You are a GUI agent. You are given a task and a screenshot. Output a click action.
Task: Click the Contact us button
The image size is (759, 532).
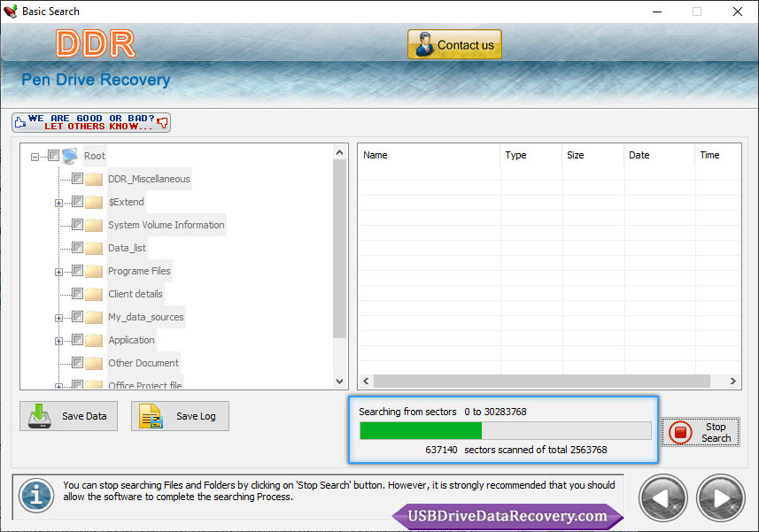click(x=454, y=44)
